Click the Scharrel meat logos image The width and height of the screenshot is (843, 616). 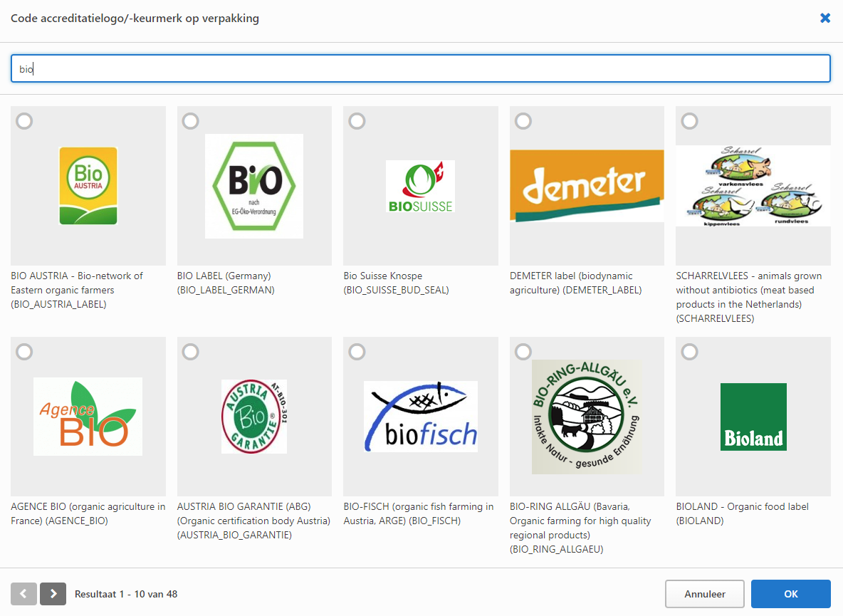click(753, 186)
